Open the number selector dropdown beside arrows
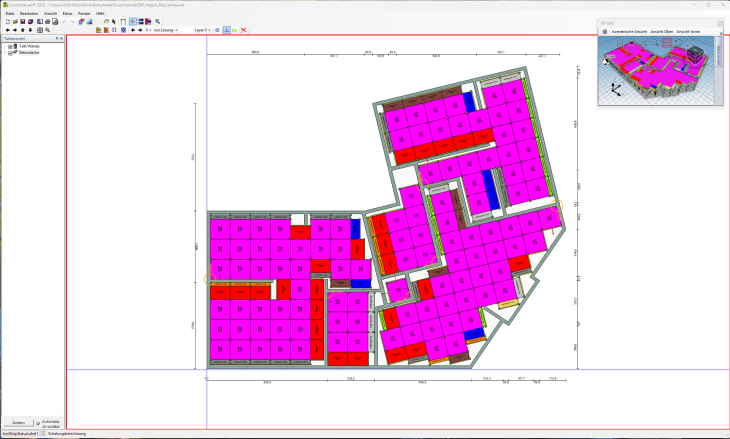The height and width of the screenshot is (439, 730). [148, 30]
